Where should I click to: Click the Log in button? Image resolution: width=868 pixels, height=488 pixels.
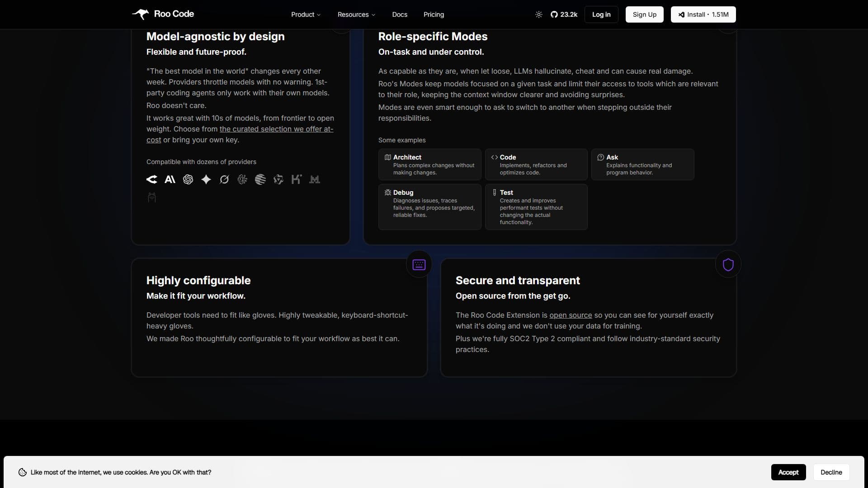point(601,14)
